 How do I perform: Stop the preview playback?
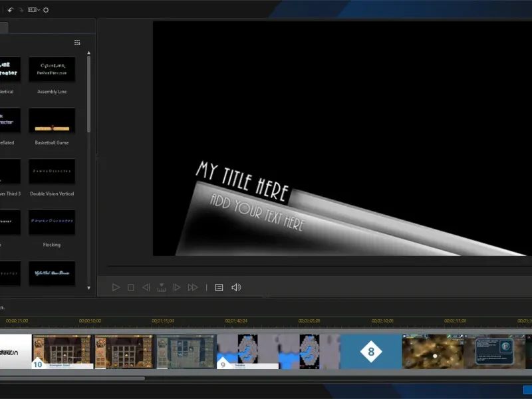(130, 287)
